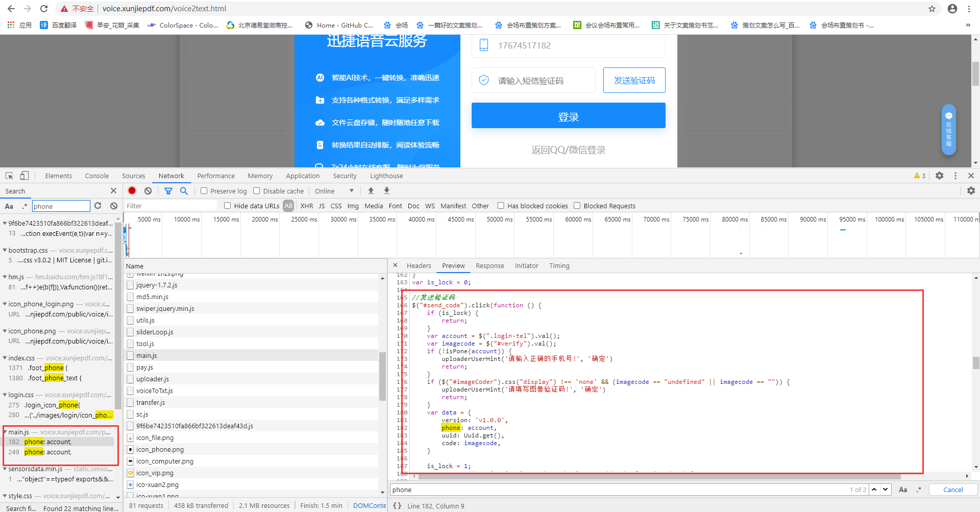
Task: Open network search with the magnifier icon
Action: pos(184,191)
